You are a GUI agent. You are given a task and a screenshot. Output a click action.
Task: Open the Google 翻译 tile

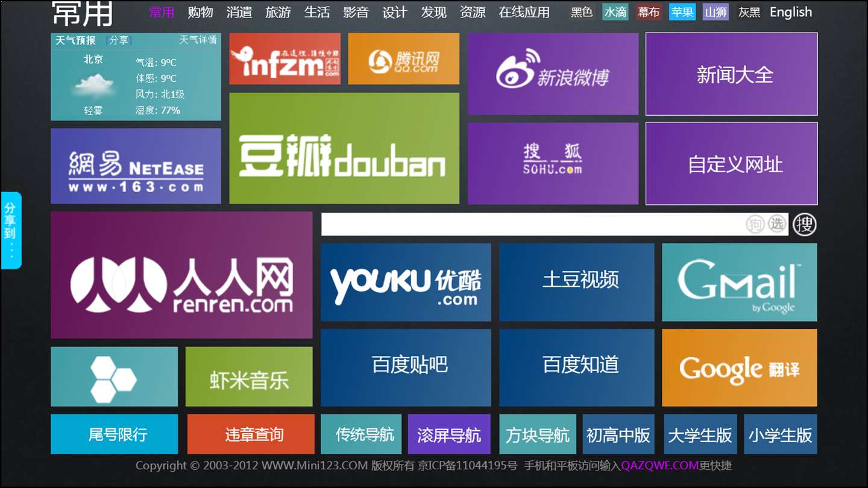[x=740, y=368]
